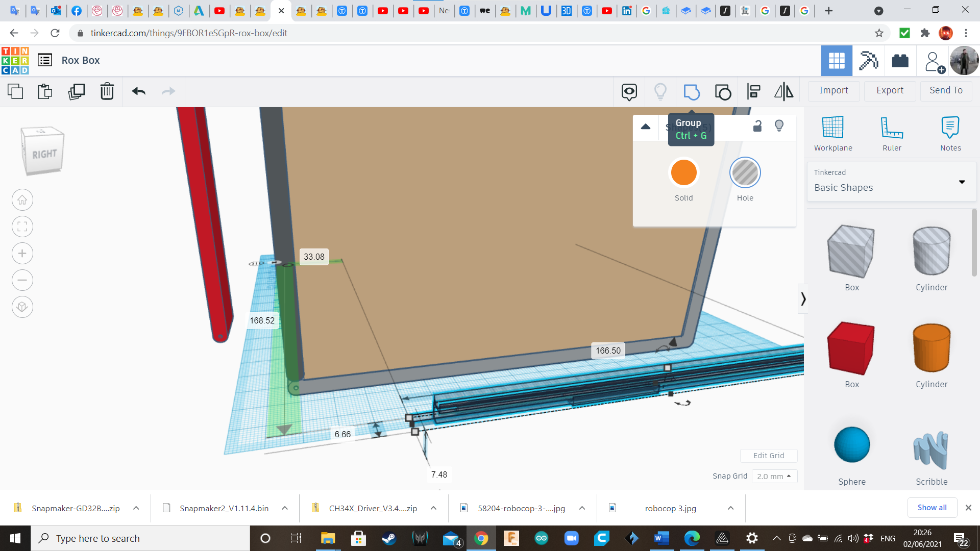Collapse the shape inspector panel
The width and height of the screenshot is (980, 551).
(646, 127)
